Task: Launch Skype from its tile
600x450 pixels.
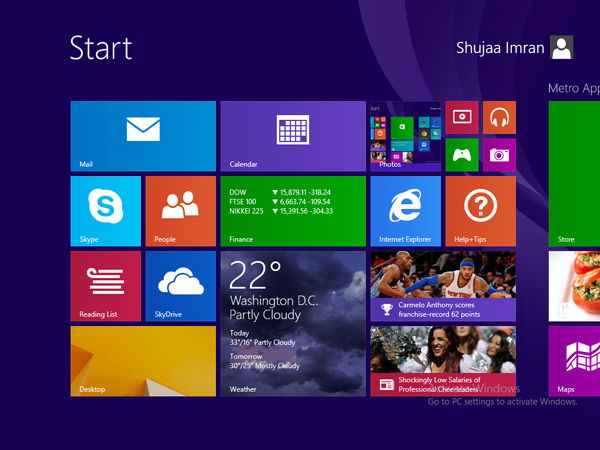Action: click(106, 211)
